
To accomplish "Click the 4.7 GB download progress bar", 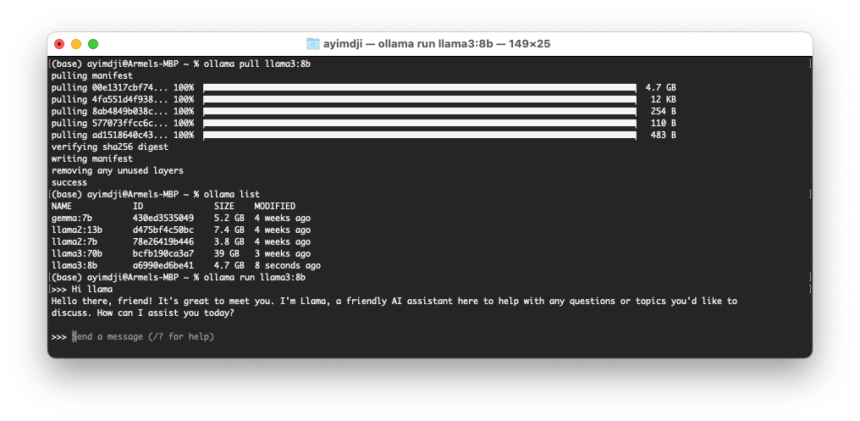I will point(419,87).
